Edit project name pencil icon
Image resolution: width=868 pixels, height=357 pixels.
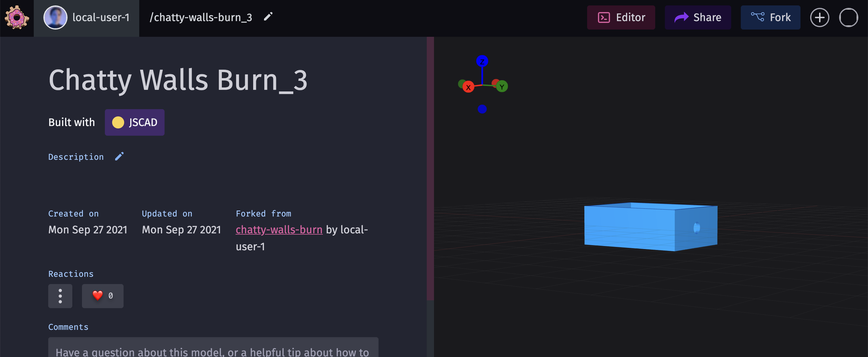(268, 17)
